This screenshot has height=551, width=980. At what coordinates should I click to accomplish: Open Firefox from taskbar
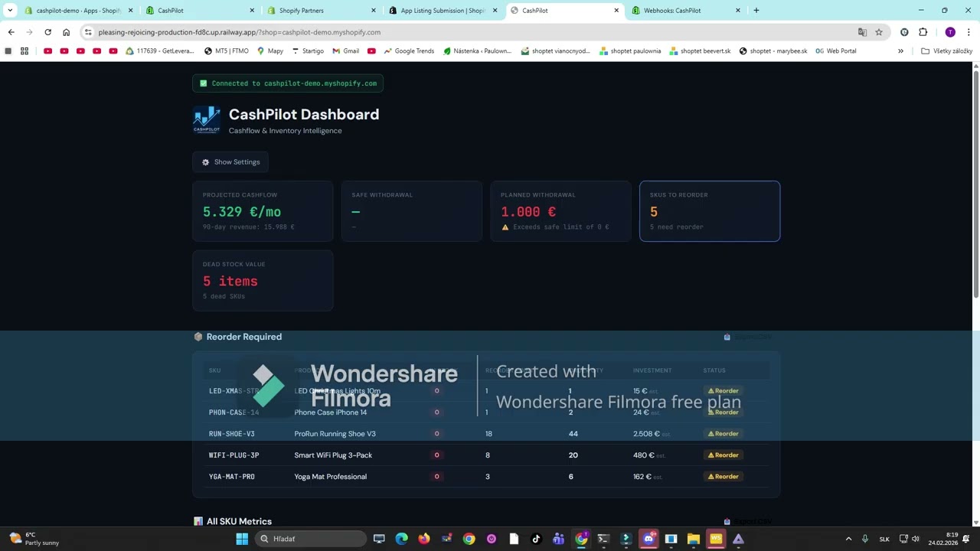point(424,539)
